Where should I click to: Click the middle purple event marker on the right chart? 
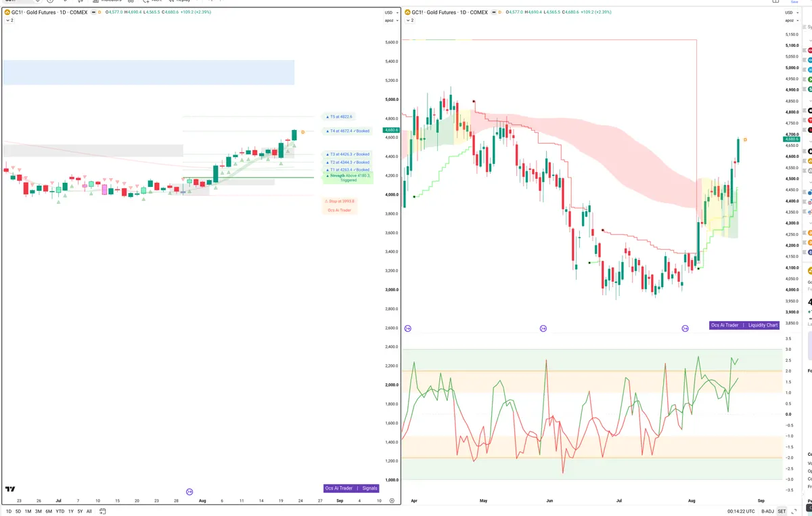click(543, 328)
